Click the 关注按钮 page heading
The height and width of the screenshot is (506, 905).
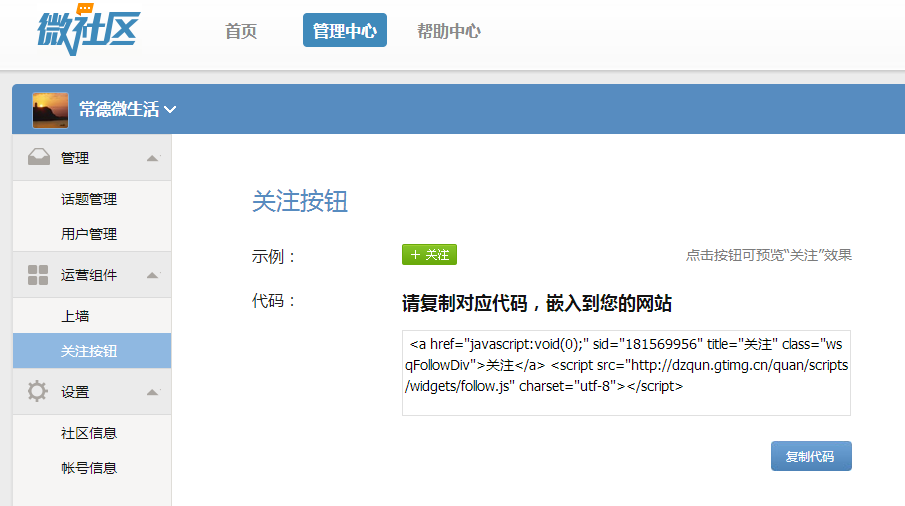tap(300, 201)
